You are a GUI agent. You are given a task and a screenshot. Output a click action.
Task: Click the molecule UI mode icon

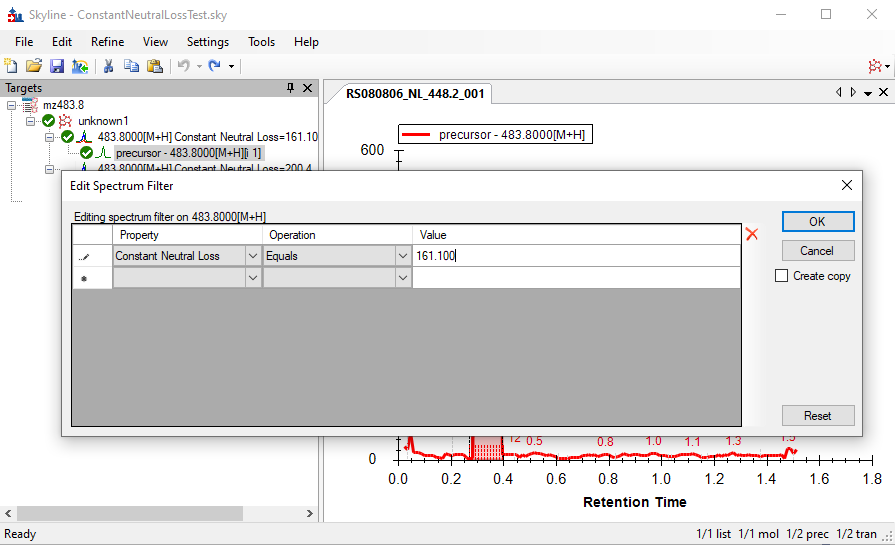pyautogui.click(x=877, y=66)
